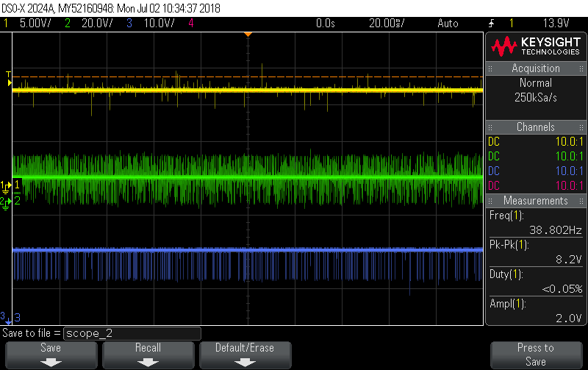Select the orange trigger time reference marker
This screenshot has height=370, width=588.
248,35
